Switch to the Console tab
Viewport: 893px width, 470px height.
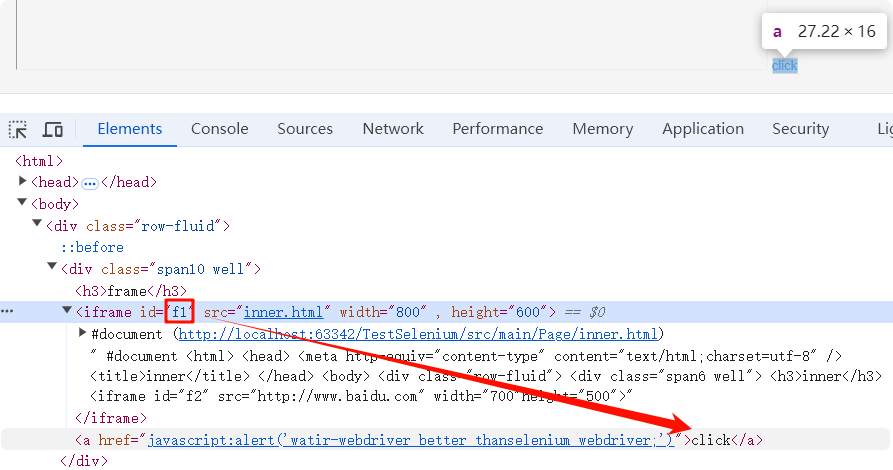click(220, 129)
